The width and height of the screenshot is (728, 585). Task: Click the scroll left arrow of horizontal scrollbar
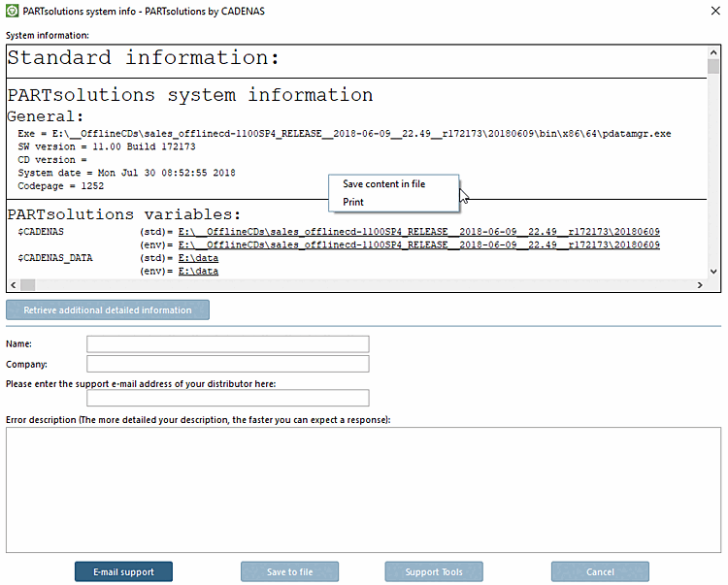(14, 285)
